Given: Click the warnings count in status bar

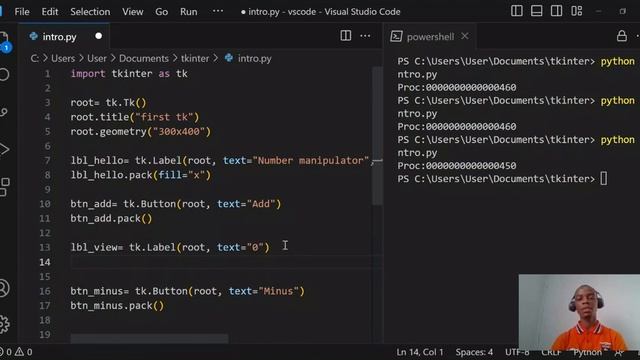Looking at the screenshot, I should tap(24, 352).
